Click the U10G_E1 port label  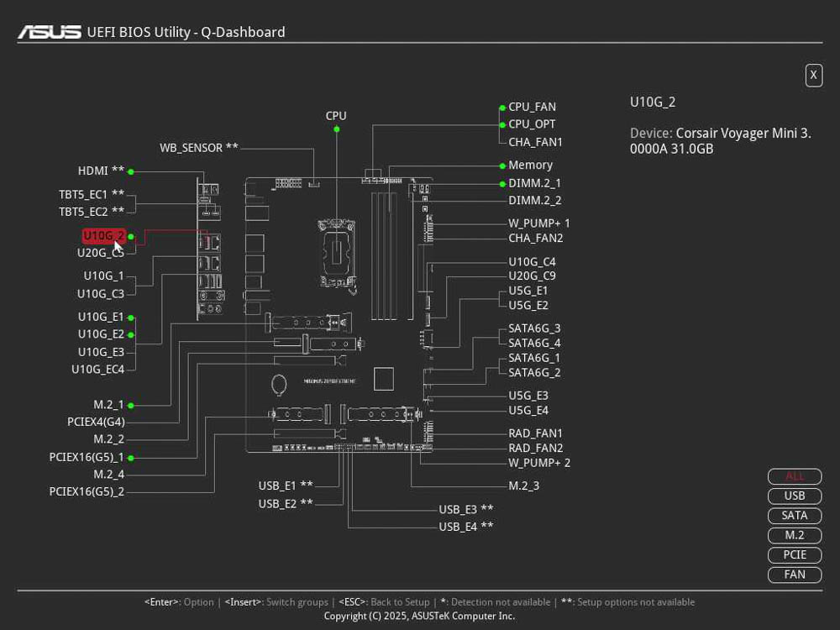pos(101,318)
